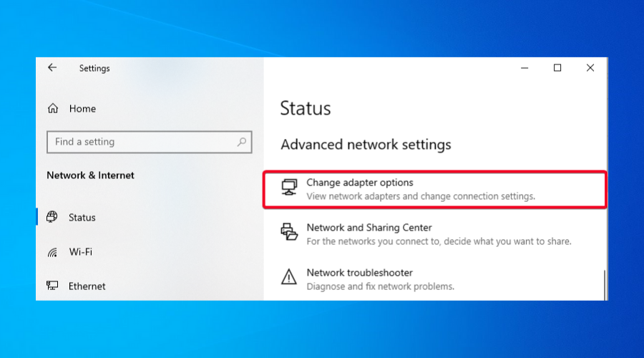The image size is (644, 358).
Task: Go to the Ethernet settings label
Action: coord(87,286)
